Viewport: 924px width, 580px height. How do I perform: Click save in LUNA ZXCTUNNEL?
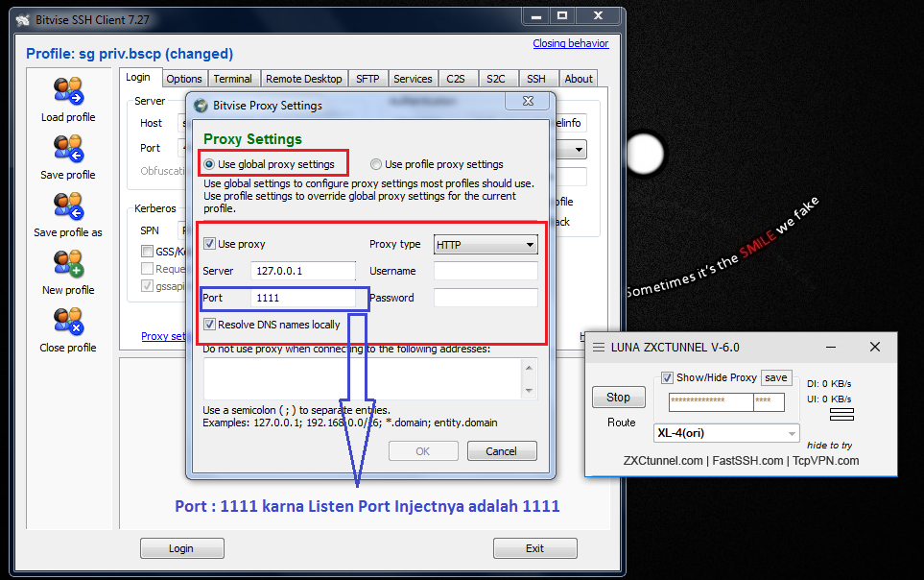[x=776, y=377]
